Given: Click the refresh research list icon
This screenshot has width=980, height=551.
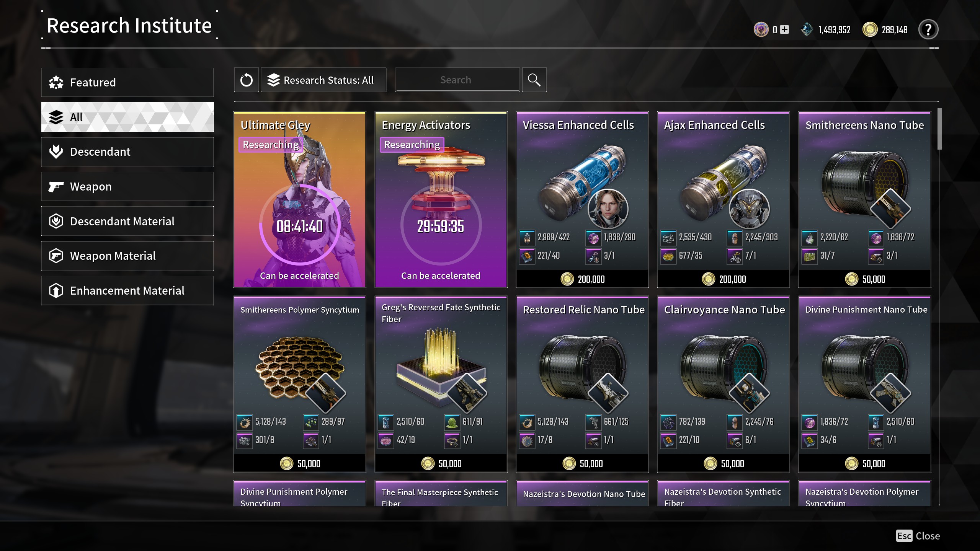Looking at the screenshot, I should coord(246,80).
